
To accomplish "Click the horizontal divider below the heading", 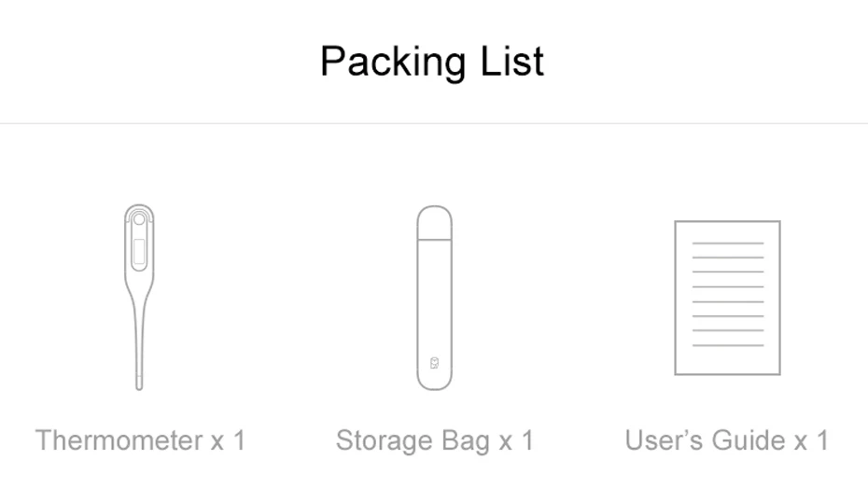I will [x=434, y=123].
